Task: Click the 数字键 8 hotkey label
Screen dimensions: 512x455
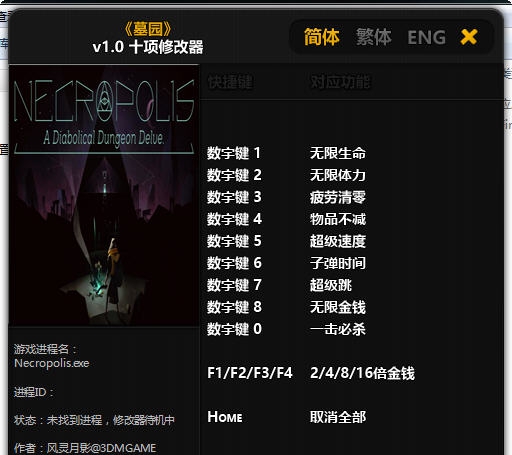Action: pyautogui.click(x=234, y=307)
